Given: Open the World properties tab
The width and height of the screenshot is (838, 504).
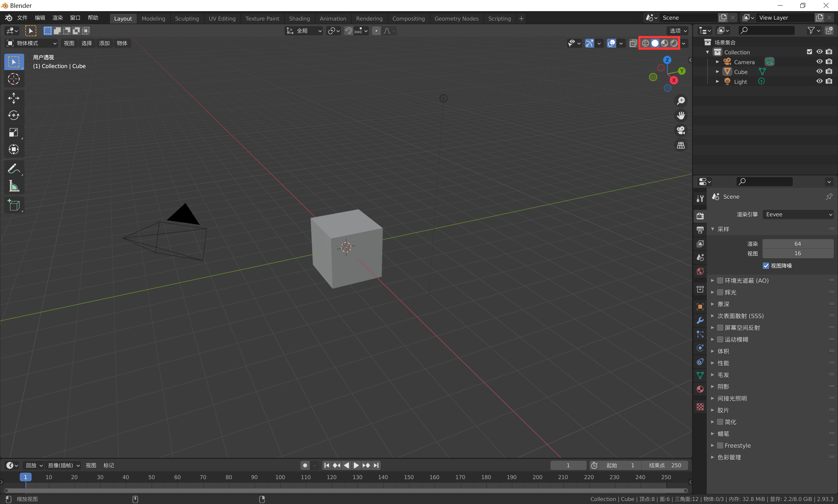Looking at the screenshot, I should (x=700, y=271).
